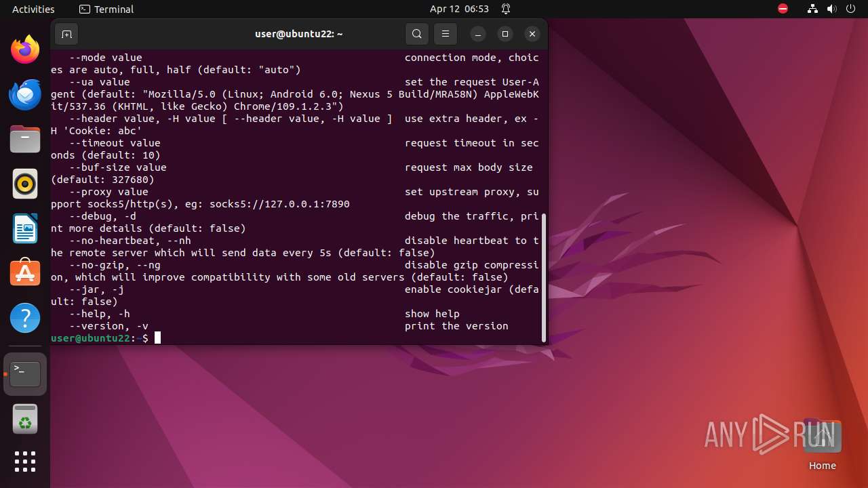This screenshot has height=488, width=868.
Task: Show all applications grid
Action: tap(25, 462)
